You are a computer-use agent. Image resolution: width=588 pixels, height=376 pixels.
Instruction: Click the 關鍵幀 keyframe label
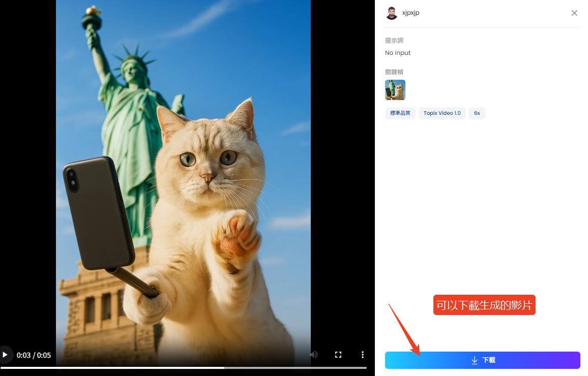[x=394, y=72]
